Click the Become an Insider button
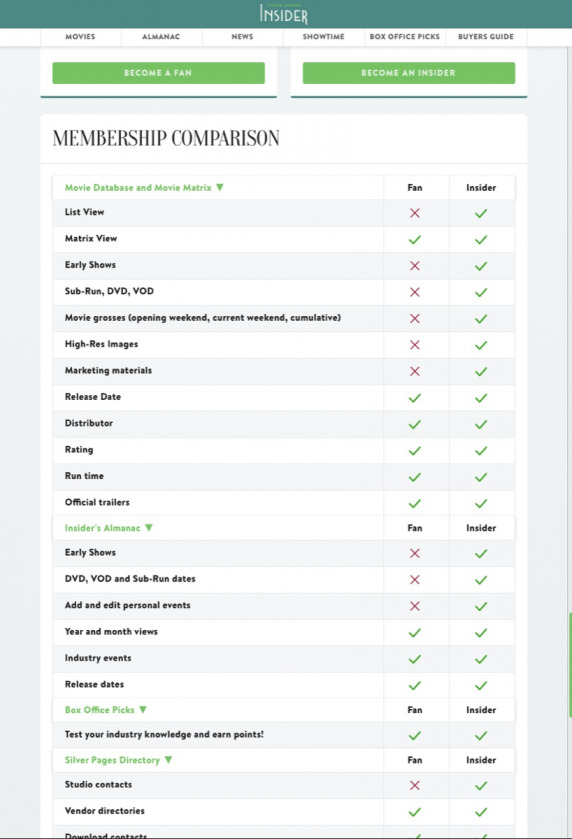 click(x=409, y=73)
